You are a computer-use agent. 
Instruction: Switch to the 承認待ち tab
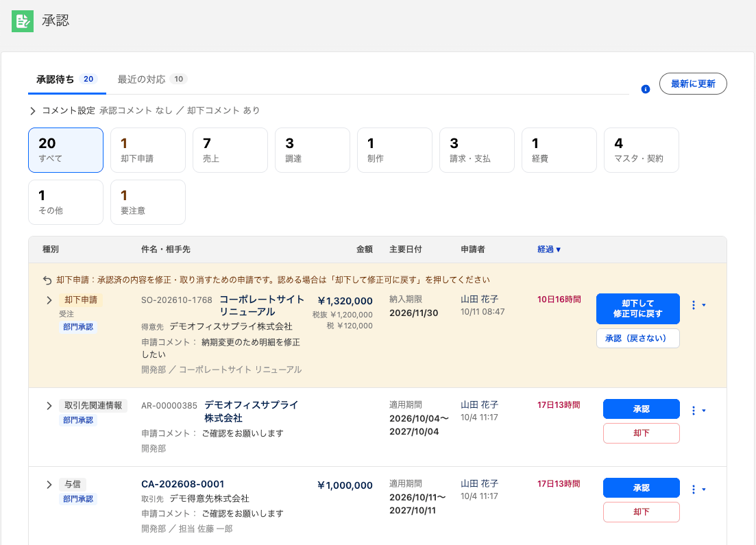pyautogui.click(x=67, y=80)
